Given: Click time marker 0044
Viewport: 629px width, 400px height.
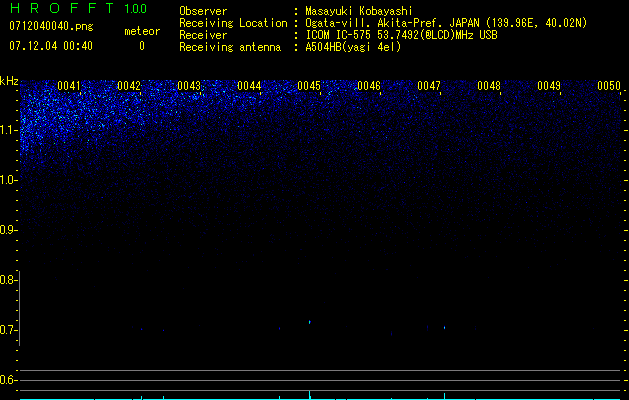Looking at the screenshot, I should click(249, 85).
